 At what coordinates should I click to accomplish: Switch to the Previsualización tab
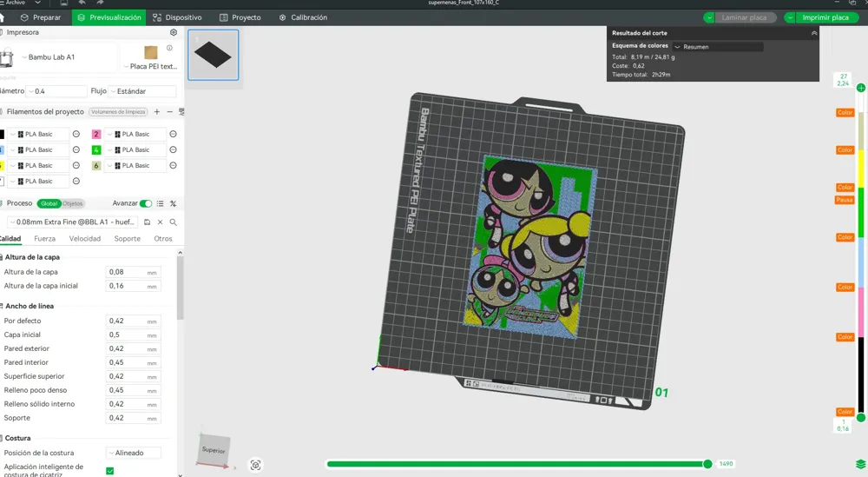[x=109, y=17]
